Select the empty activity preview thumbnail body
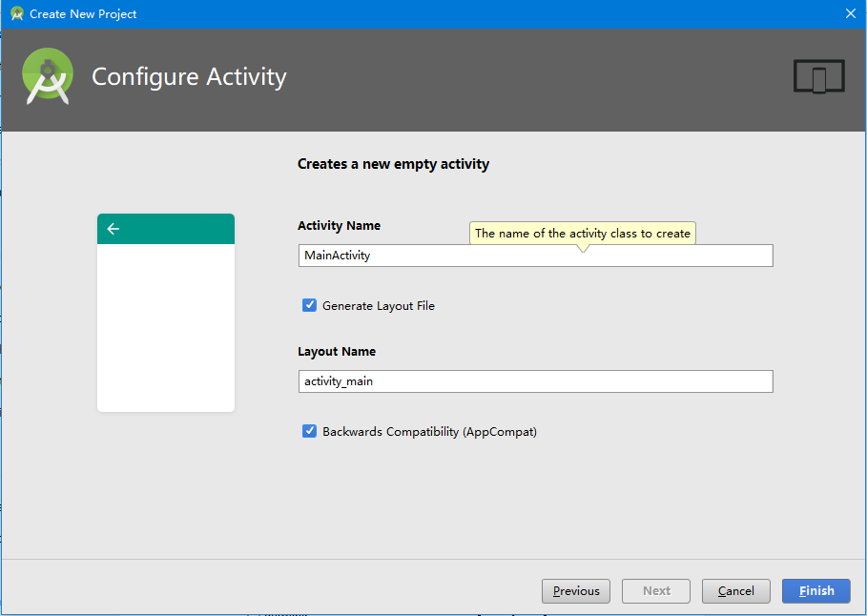The width and height of the screenshot is (867, 616). [x=166, y=327]
